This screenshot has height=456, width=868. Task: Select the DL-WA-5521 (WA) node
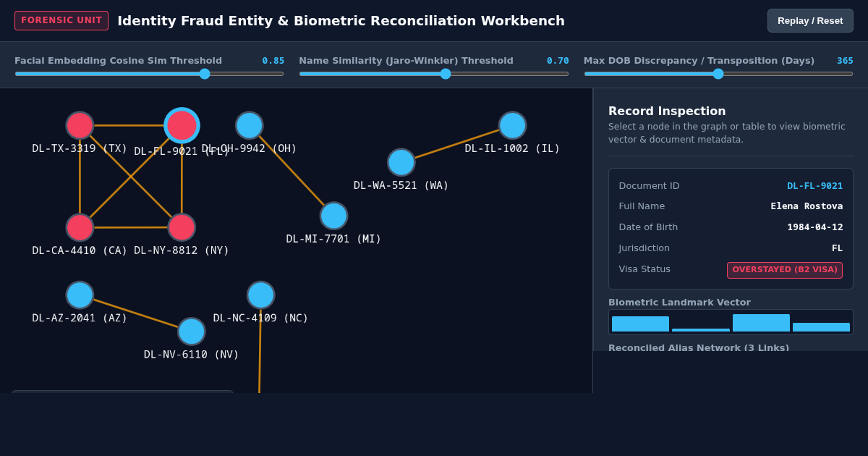pyautogui.click(x=401, y=162)
